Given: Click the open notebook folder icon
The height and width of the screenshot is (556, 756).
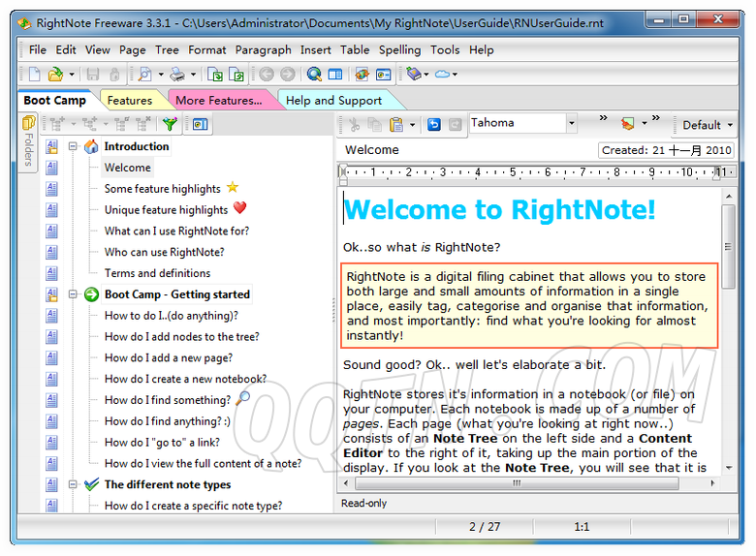Looking at the screenshot, I should coord(55,75).
